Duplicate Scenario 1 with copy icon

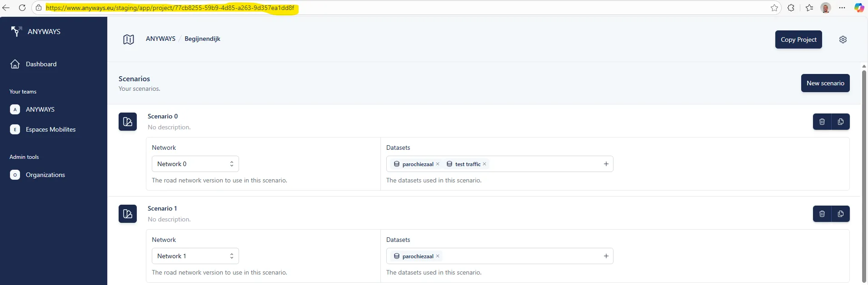[x=841, y=214]
